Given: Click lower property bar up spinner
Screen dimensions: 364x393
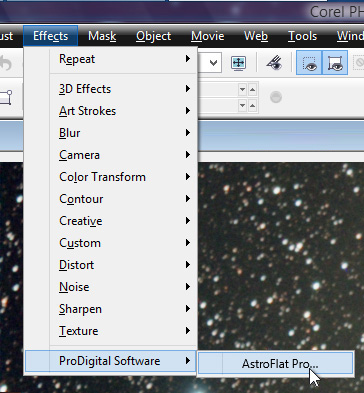Looking at the screenshot, I should point(252,106).
